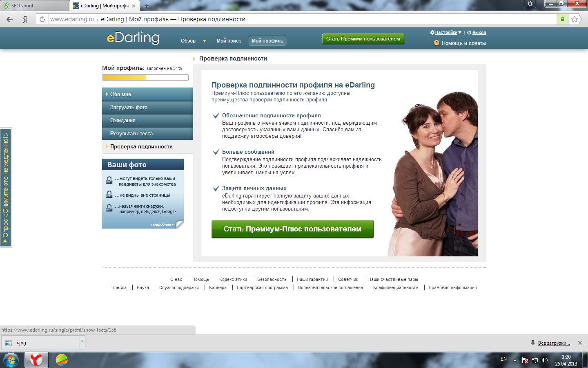
Task: Open footer link 'Конфиденциальность'
Action: (396, 287)
